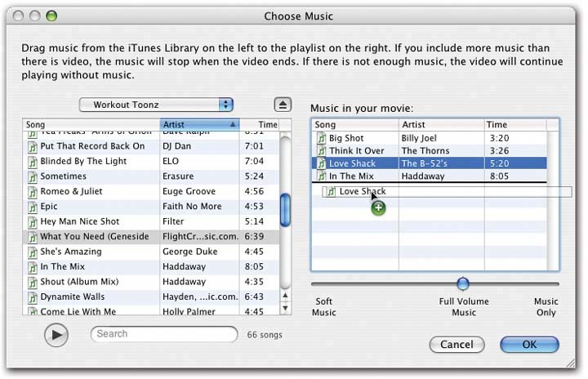The width and height of the screenshot is (588, 379).
Task: Click the Time header in movie music list
Action: 515,125
